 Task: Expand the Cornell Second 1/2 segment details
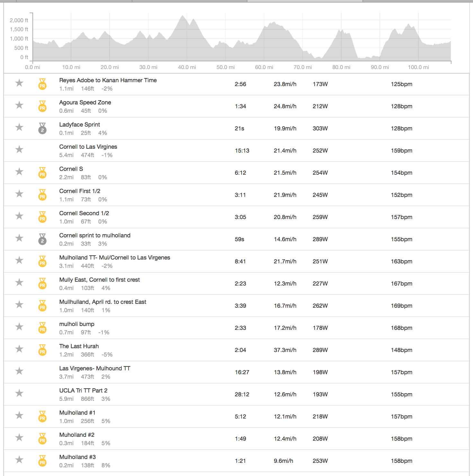click(84, 213)
